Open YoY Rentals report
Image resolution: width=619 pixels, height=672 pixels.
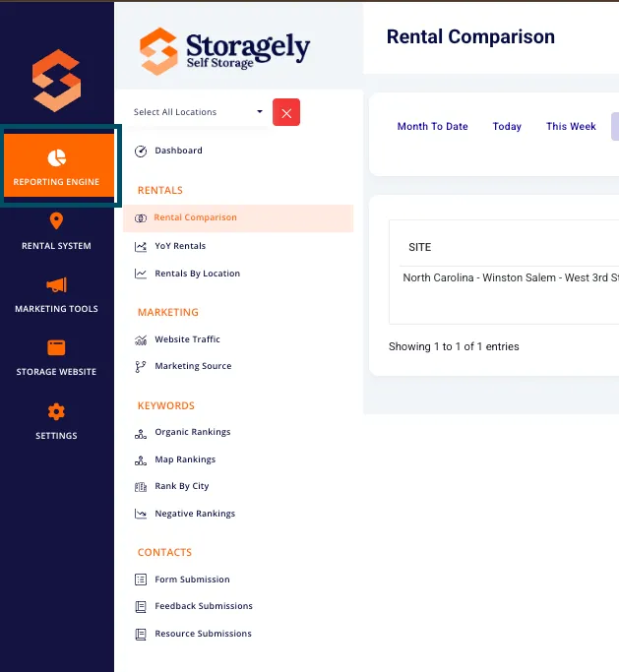pyautogui.click(x=180, y=246)
